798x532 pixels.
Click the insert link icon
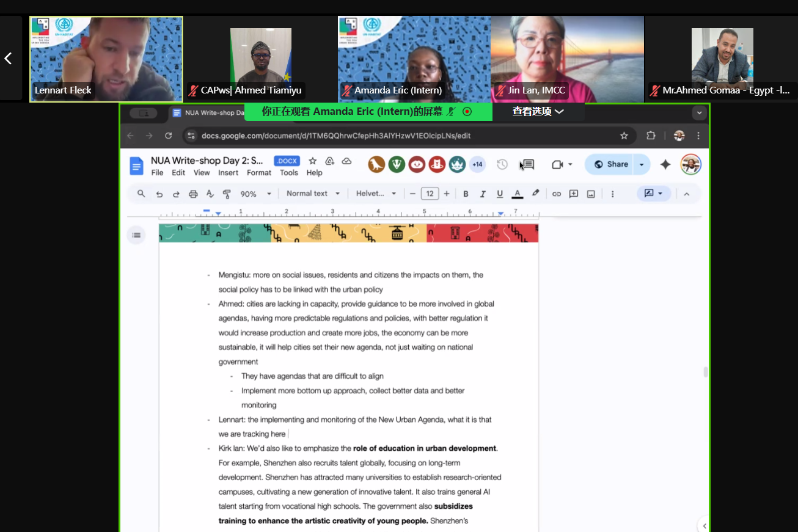pyautogui.click(x=556, y=194)
